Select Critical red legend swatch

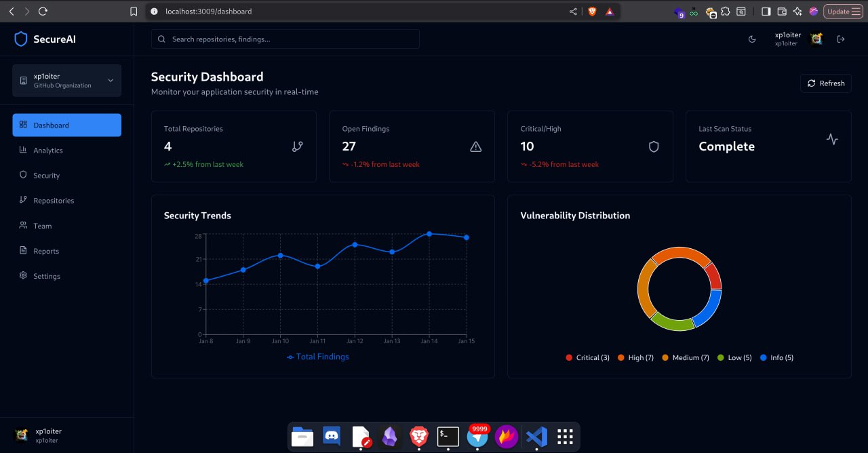point(569,357)
